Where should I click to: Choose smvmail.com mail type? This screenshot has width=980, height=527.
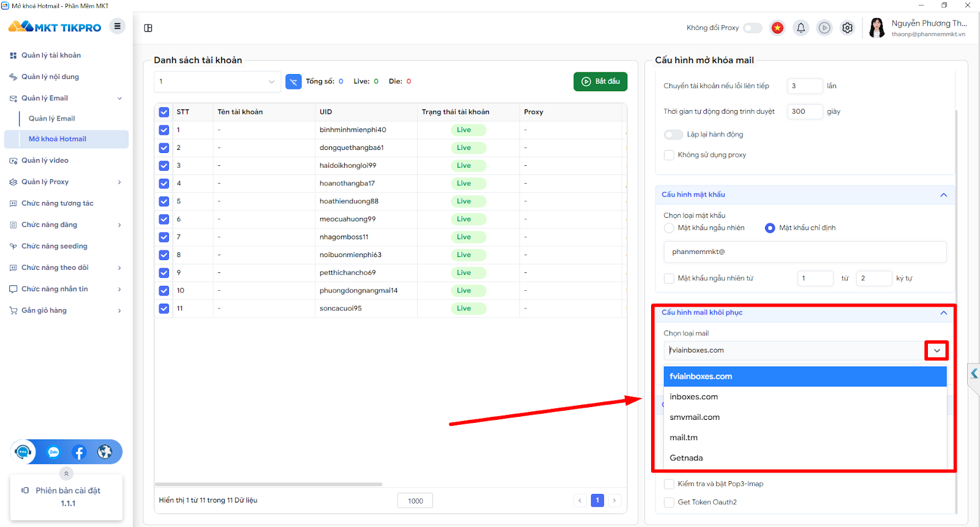[805, 417]
